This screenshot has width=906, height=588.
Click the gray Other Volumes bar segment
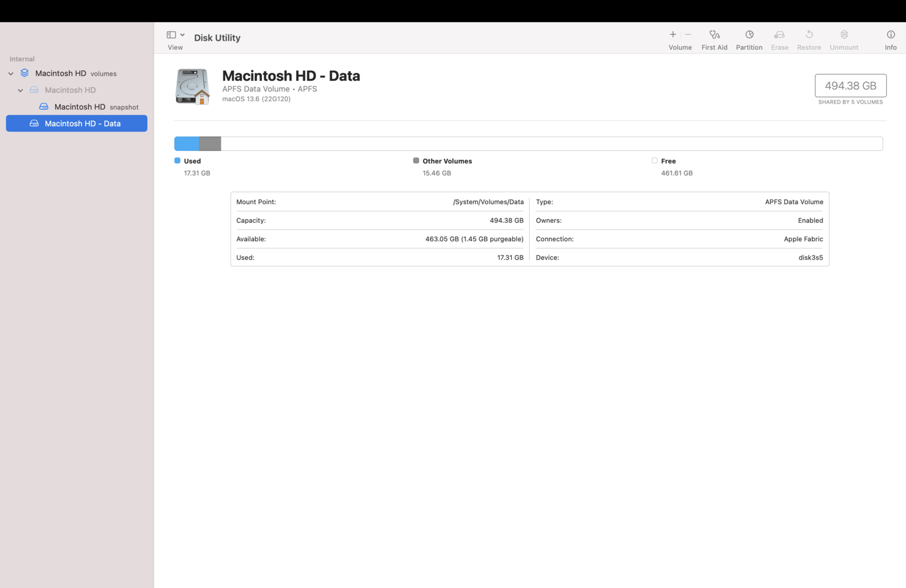pyautogui.click(x=210, y=144)
